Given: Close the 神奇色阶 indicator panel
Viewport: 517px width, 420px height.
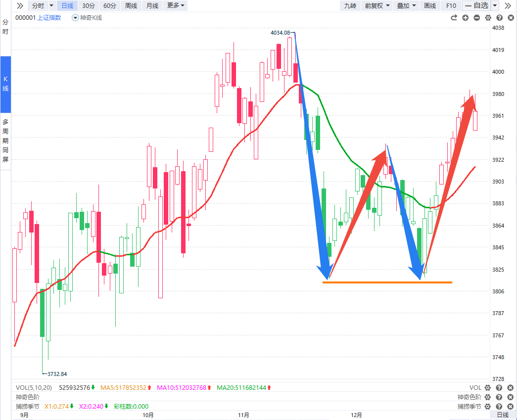Looking at the screenshot, I should [511, 397].
